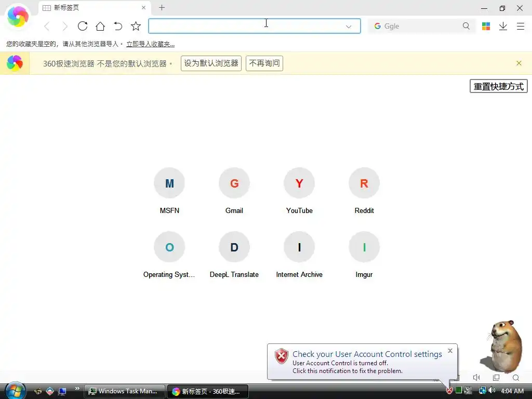Click the red security shield tray icon

tap(449, 391)
